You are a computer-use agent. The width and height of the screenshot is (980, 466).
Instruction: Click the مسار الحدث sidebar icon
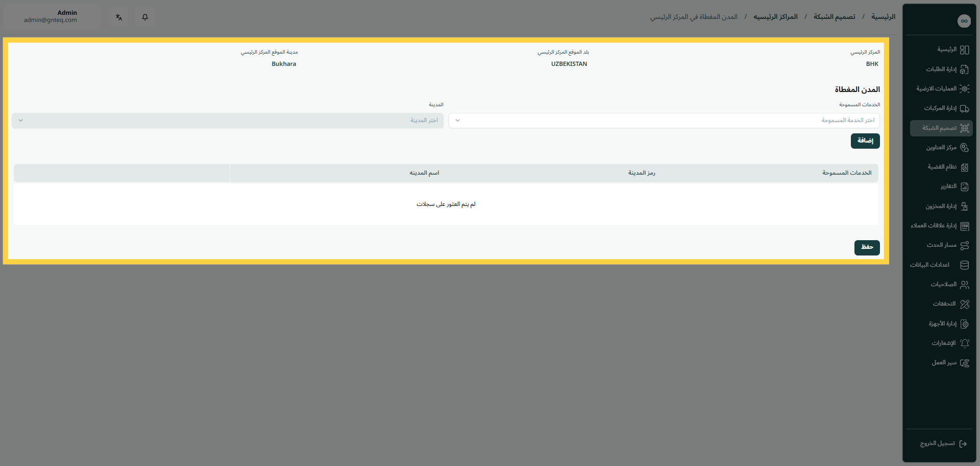pyautogui.click(x=964, y=245)
